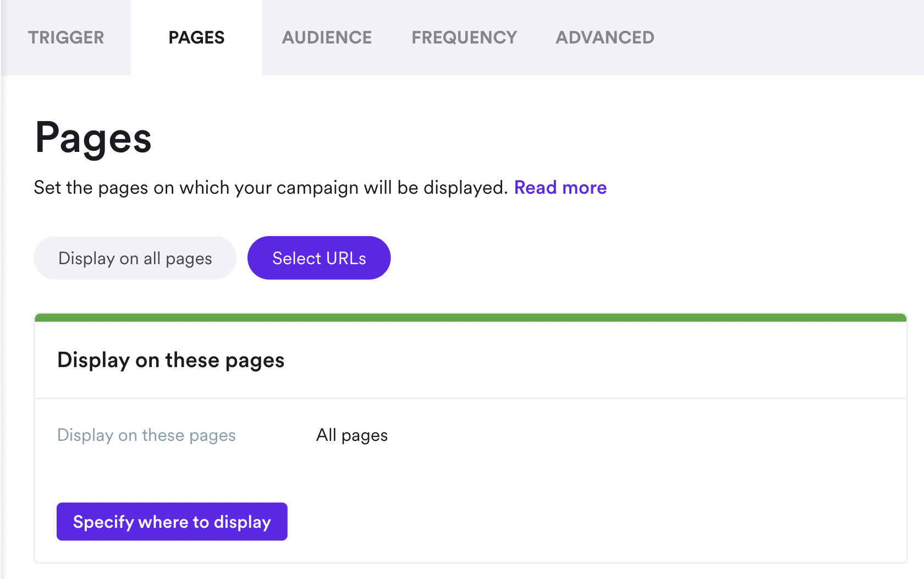Open the ADVANCED settings tab
924x579 pixels.
[x=604, y=37]
